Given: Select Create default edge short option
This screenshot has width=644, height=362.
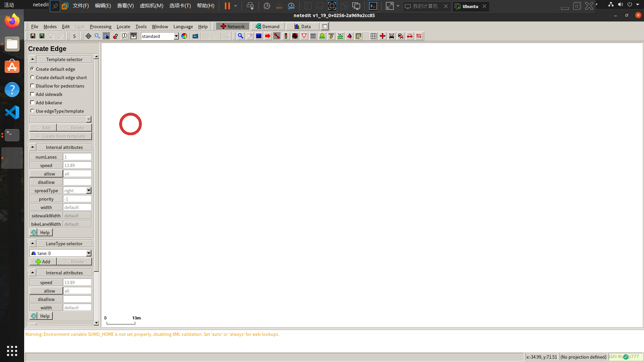Looking at the screenshot, I should click(32, 77).
